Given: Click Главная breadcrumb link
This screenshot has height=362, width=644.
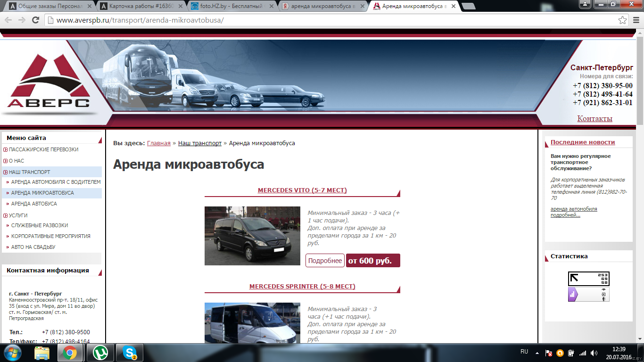Looking at the screenshot, I should pyautogui.click(x=159, y=143).
